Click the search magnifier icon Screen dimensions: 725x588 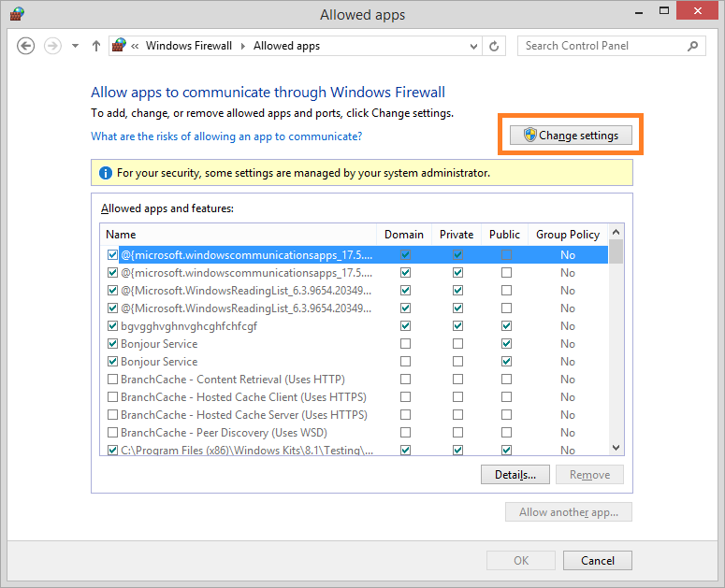coord(693,46)
